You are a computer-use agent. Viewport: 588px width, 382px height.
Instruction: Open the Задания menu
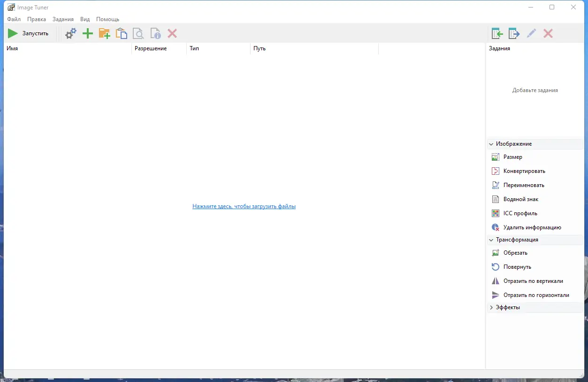[63, 19]
